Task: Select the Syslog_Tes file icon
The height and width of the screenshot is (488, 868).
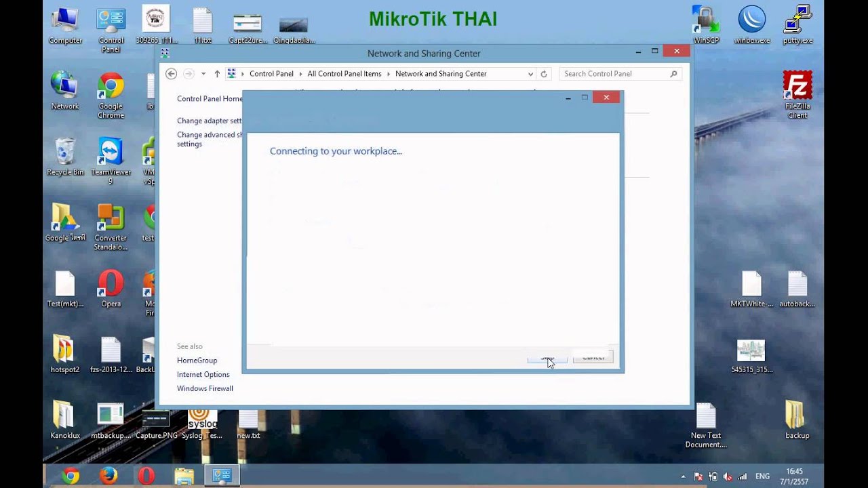Action: click(x=203, y=424)
